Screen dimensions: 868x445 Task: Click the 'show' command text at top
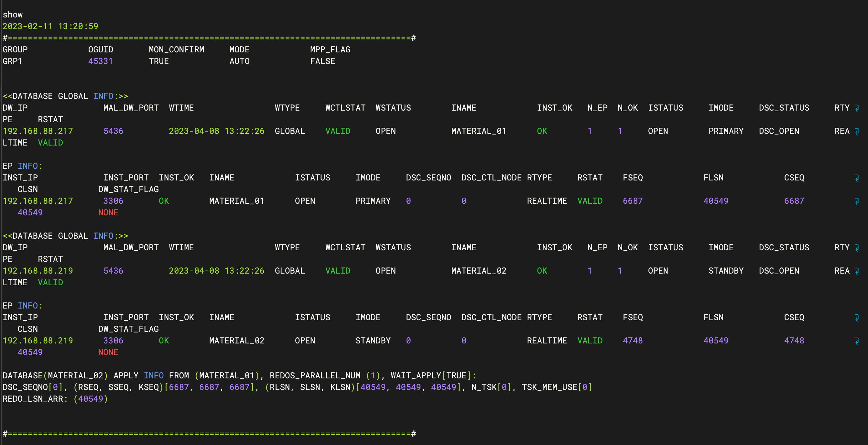(x=13, y=15)
